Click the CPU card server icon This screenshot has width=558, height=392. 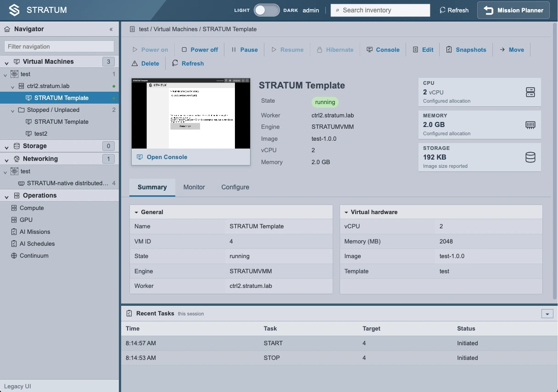(x=530, y=92)
